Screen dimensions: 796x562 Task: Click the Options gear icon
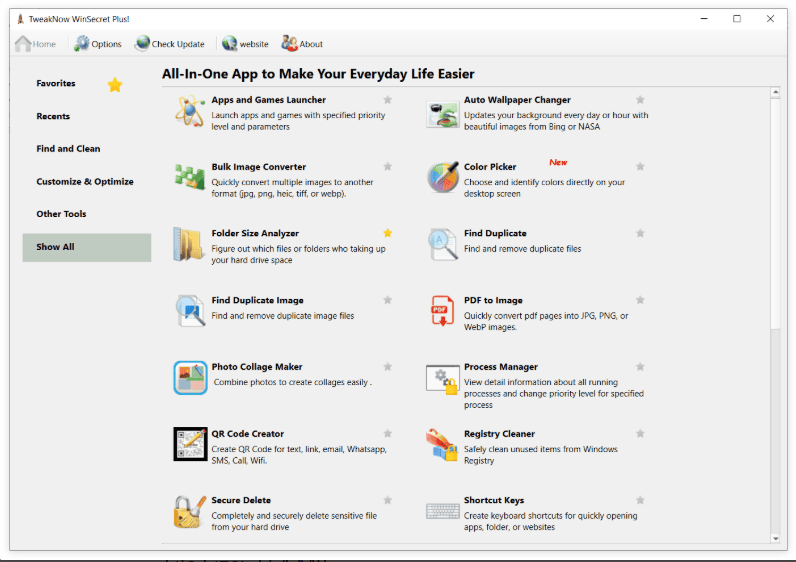81,44
